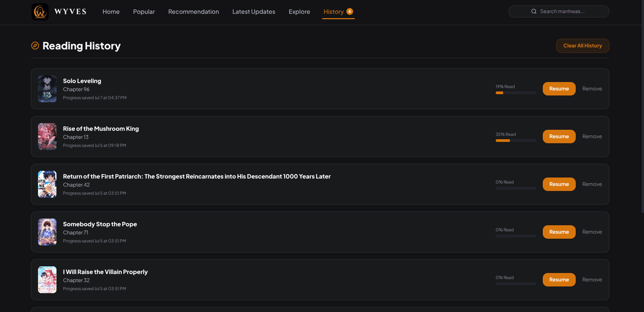Remove Solo Leveling from history

click(x=592, y=89)
